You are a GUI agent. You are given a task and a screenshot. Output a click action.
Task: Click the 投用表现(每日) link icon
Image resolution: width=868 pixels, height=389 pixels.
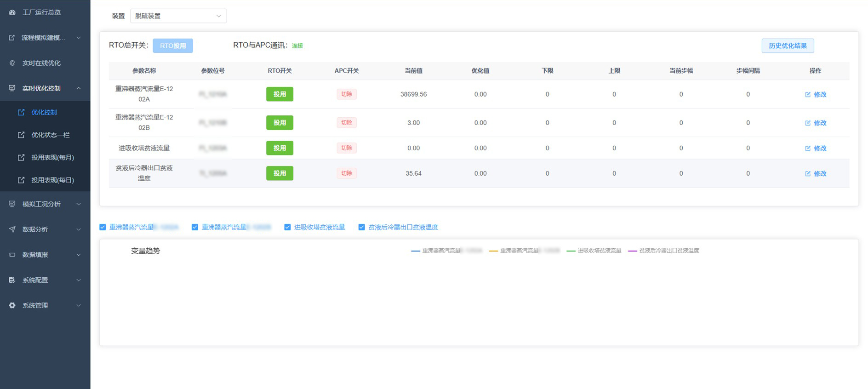point(21,180)
